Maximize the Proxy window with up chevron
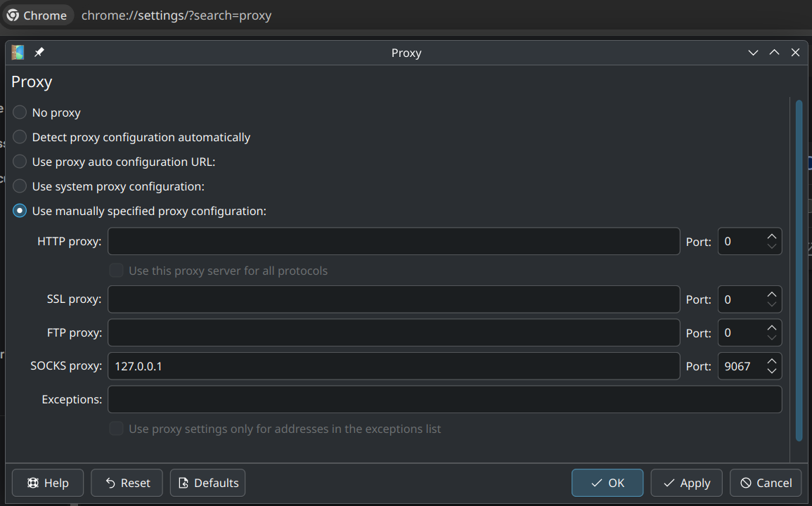Viewport: 812px width, 506px height. coord(774,52)
